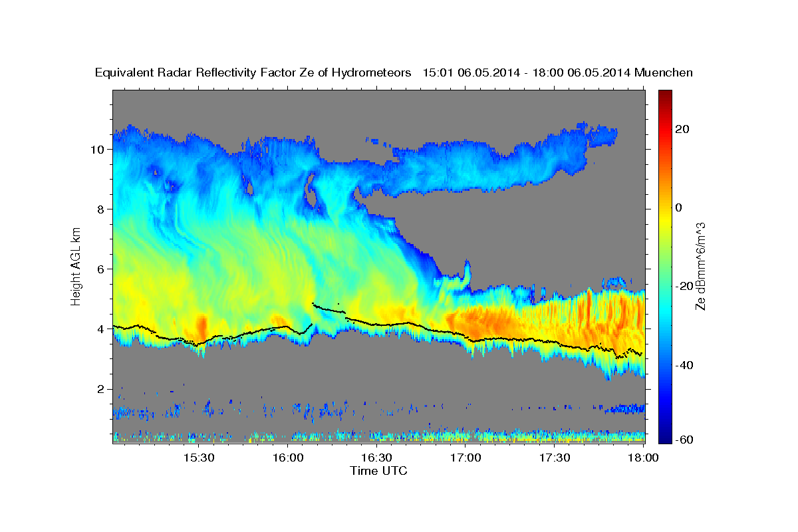Click the 'Time UTC' axis title
Viewport: 798px width, 532px height.
coord(378,471)
